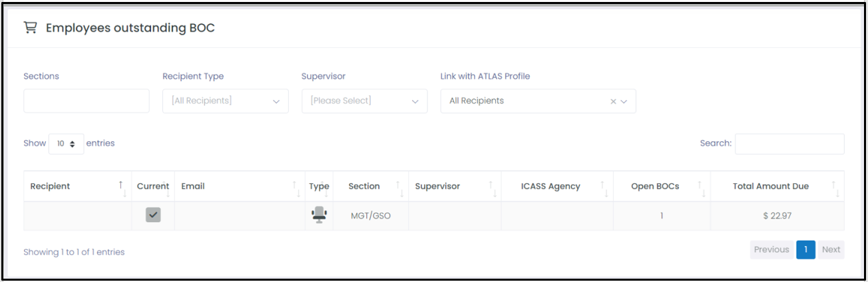The image size is (868, 282).
Task: Expand the Link with ATLAS Profile dropdown
Action: pos(539,101)
